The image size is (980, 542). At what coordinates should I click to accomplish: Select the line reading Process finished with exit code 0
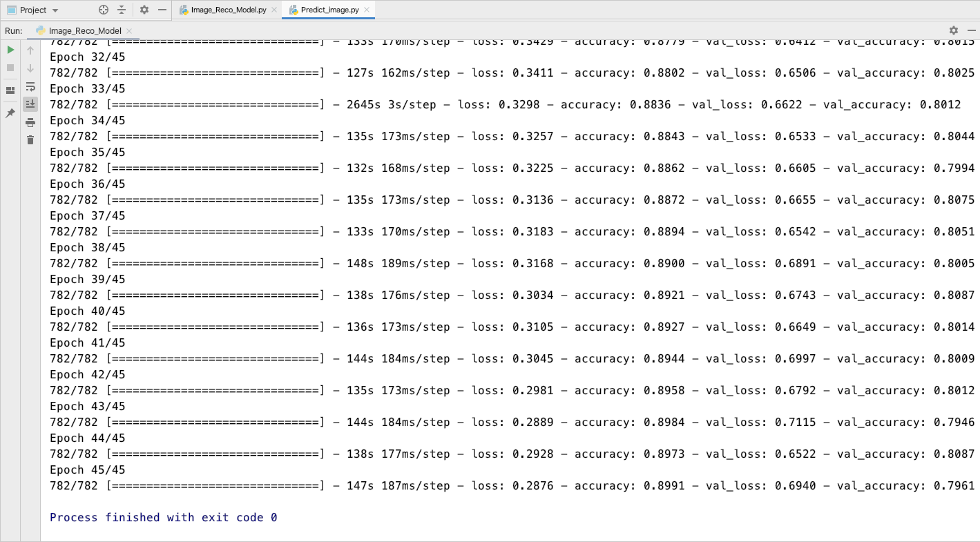pyautogui.click(x=163, y=517)
